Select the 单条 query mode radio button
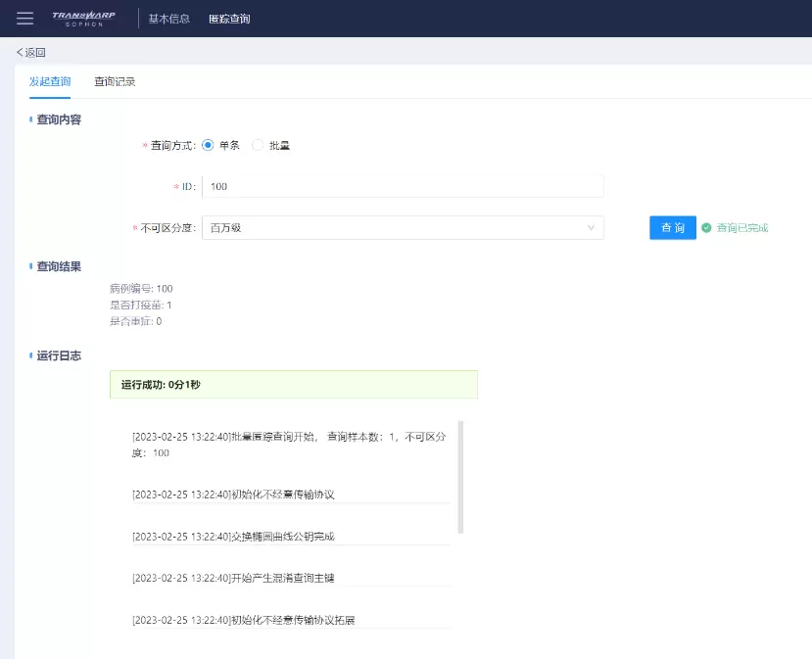812x659 pixels. click(x=208, y=145)
